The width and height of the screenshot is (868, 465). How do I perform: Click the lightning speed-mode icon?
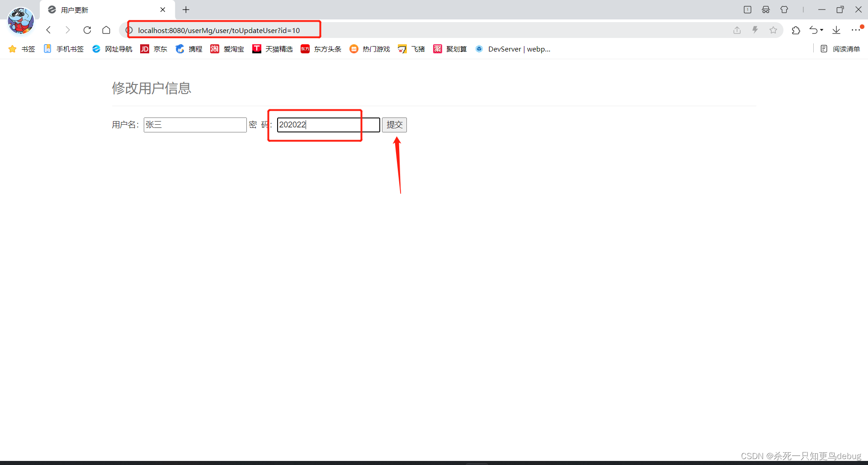click(755, 30)
